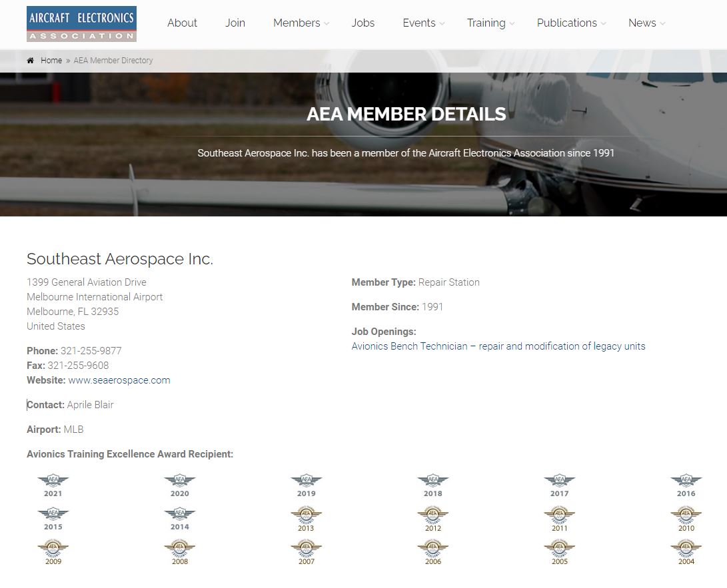
Task: Click the AEA Member Directory breadcrumb
Action: (x=113, y=60)
